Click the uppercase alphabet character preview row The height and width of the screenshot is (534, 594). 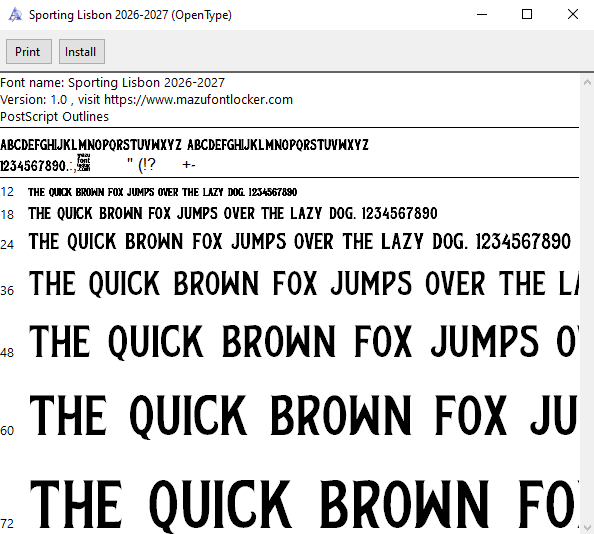[x=184, y=145]
